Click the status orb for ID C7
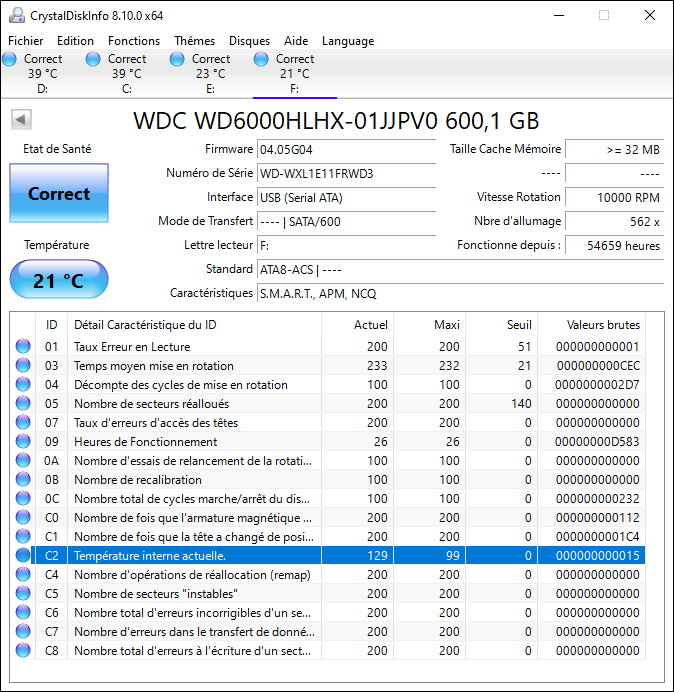 23,631
